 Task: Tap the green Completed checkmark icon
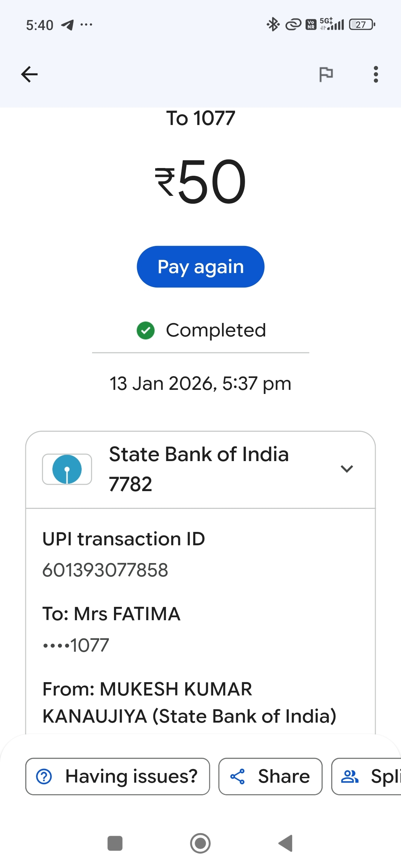pos(146,331)
